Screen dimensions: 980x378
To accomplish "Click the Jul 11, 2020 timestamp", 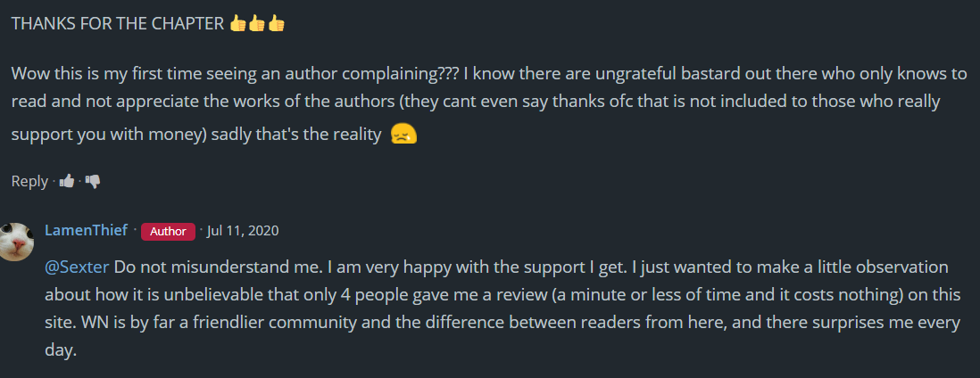I will [x=243, y=231].
